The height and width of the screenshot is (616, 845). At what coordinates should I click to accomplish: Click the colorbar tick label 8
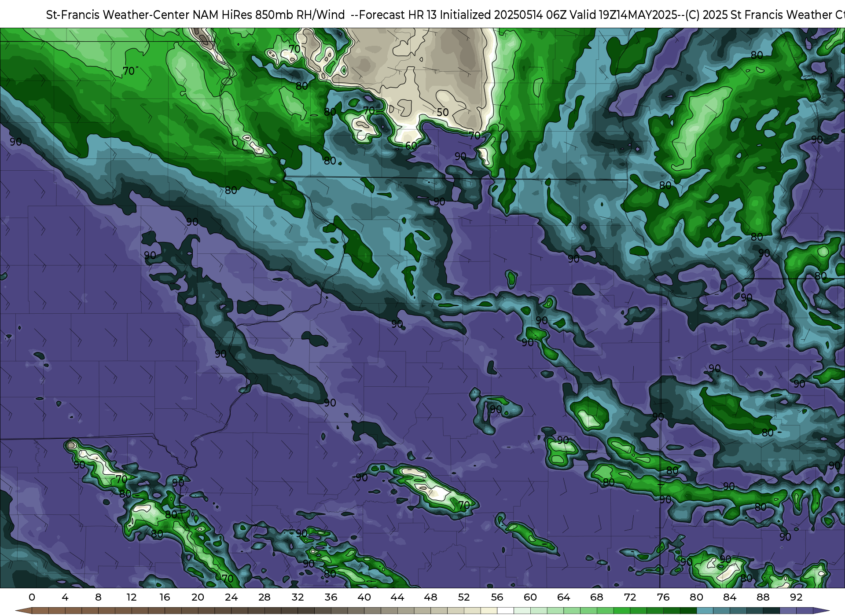click(x=98, y=597)
